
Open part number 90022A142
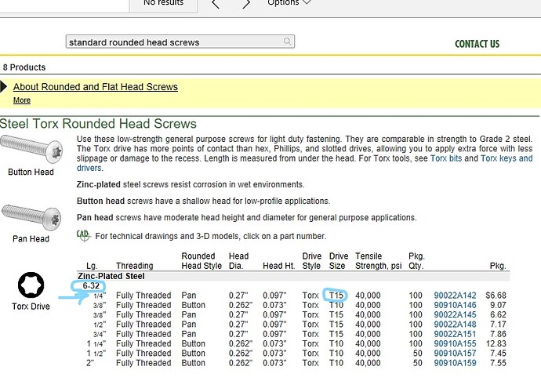click(x=455, y=296)
